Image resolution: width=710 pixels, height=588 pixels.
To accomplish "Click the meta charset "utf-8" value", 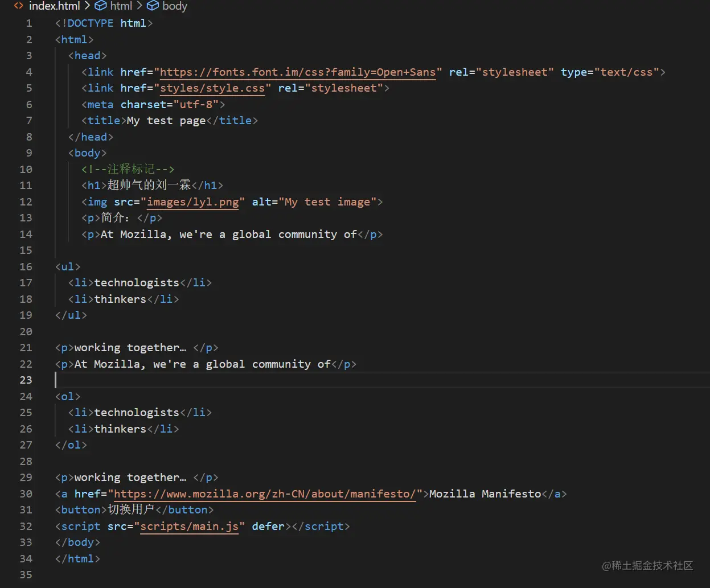I will (x=196, y=105).
